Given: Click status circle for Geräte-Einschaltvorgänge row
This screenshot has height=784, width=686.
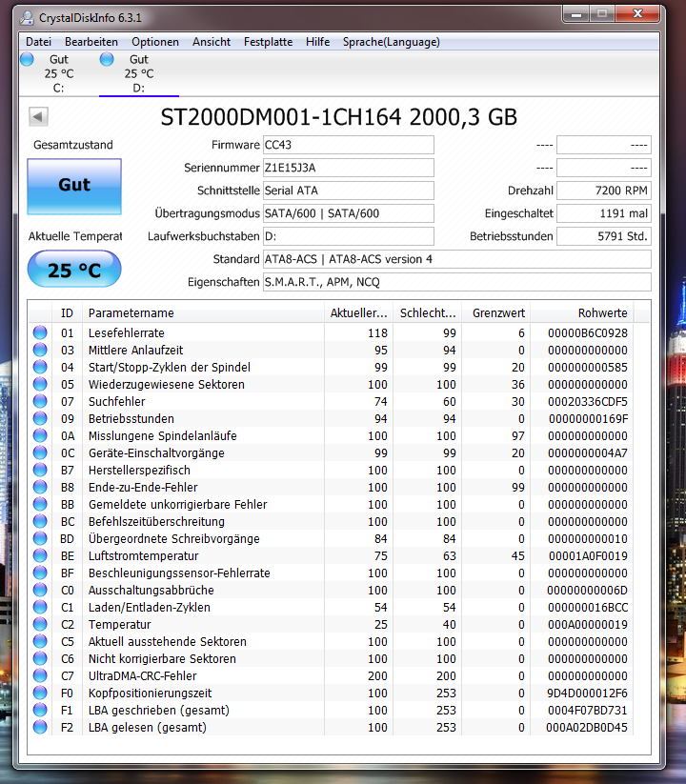Looking at the screenshot, I should pos(40,452).
